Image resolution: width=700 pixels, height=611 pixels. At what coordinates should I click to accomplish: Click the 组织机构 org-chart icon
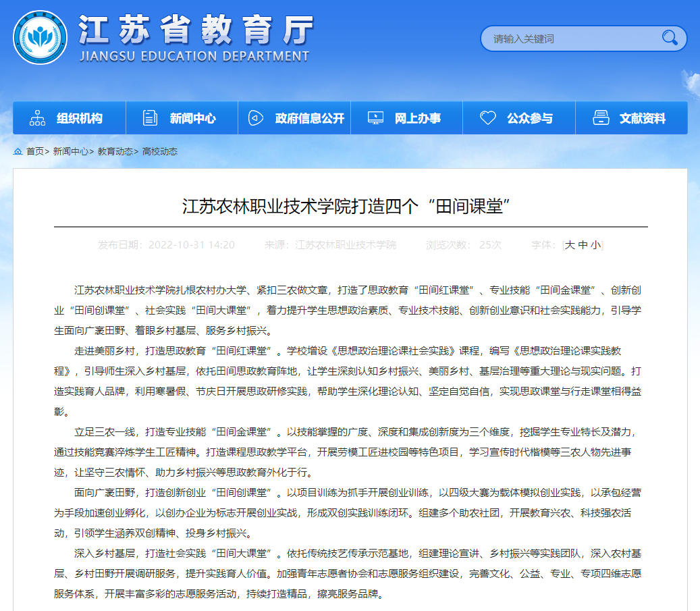point(37,118)
